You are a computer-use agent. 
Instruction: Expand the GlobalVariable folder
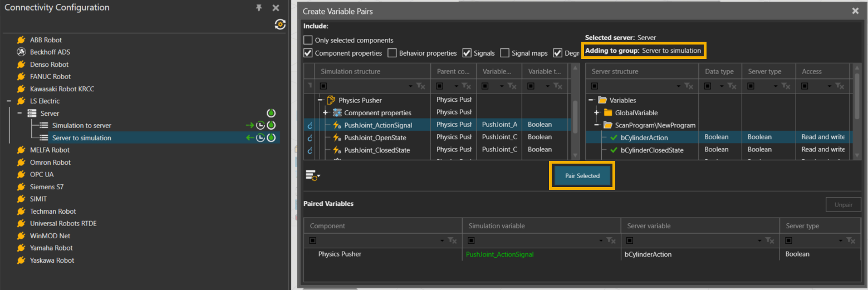(596, 113)
